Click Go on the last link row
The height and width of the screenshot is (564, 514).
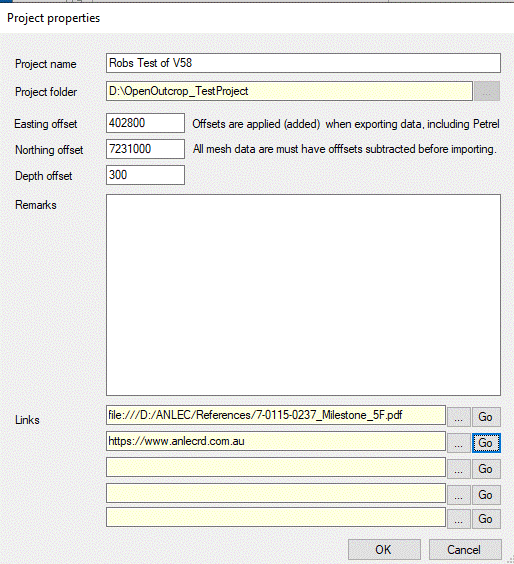click(486, 519)
